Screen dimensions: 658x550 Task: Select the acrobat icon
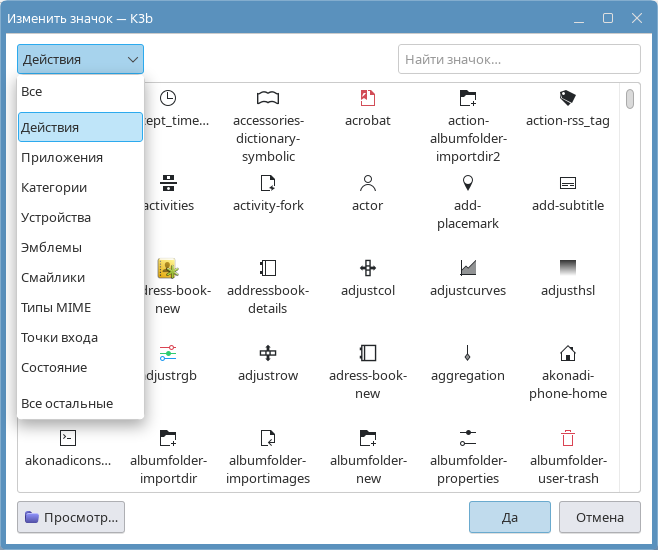coord(367,98)
